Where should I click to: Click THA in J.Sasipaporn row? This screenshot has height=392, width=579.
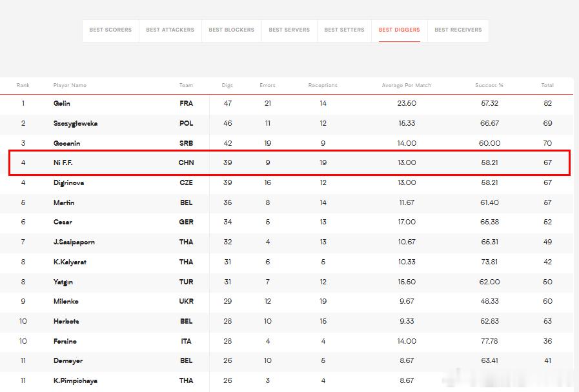tap(186, 242)
